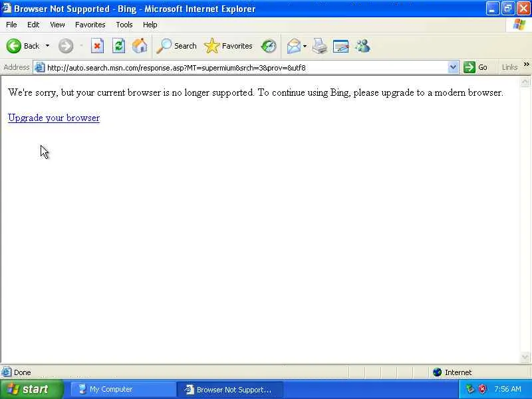Click the Done status icon
The image size is (532, 399).
[6, 372]
